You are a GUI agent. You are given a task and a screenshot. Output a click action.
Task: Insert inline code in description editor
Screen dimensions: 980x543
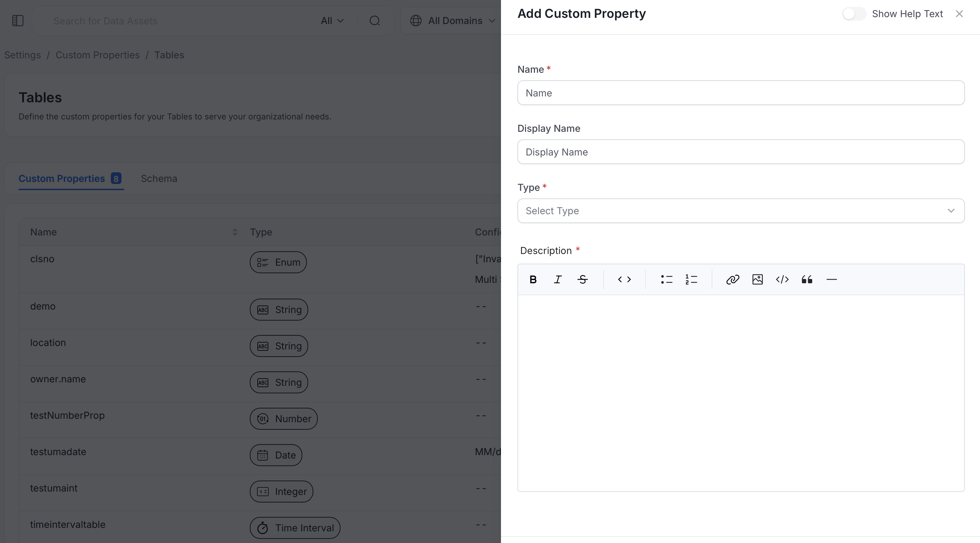[624, 279]
